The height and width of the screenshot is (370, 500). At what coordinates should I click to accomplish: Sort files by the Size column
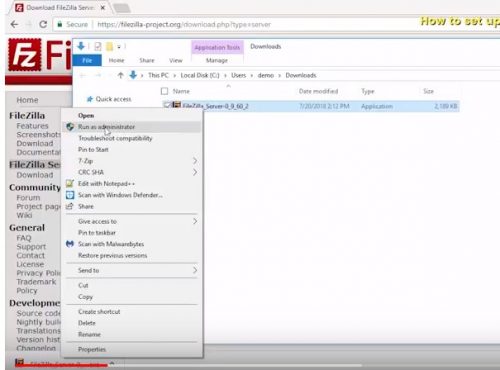coord(428,91)
